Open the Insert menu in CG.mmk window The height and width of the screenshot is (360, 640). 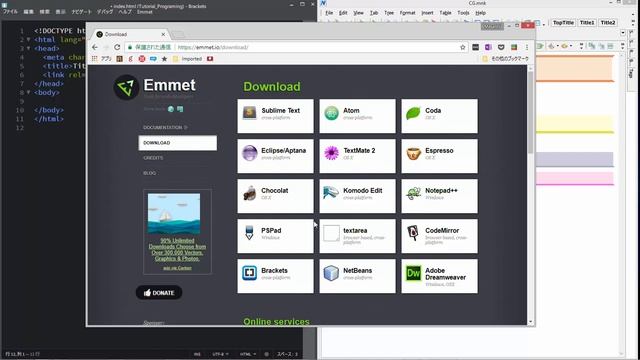tap(427, 13)
